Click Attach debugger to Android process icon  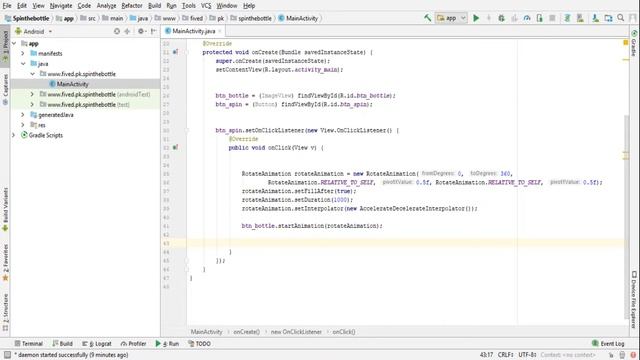pyautogui.click(x=540, y=18)
